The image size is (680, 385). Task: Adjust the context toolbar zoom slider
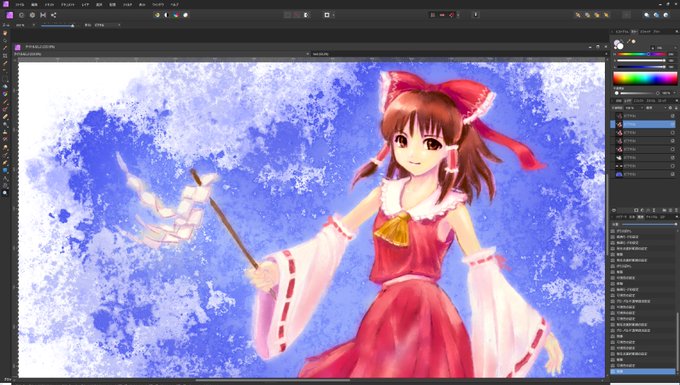coord(57,26)
